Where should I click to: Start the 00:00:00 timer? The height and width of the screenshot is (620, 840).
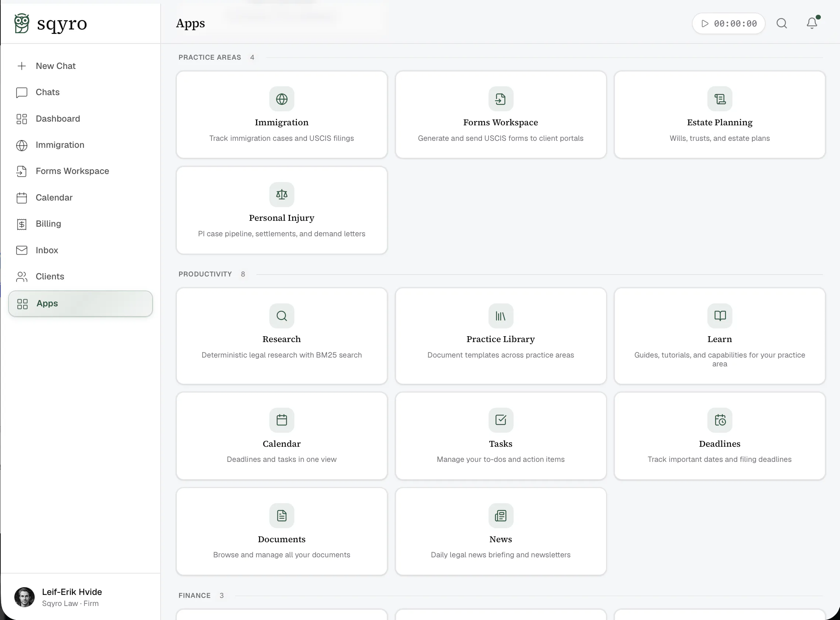pos(728,23)
